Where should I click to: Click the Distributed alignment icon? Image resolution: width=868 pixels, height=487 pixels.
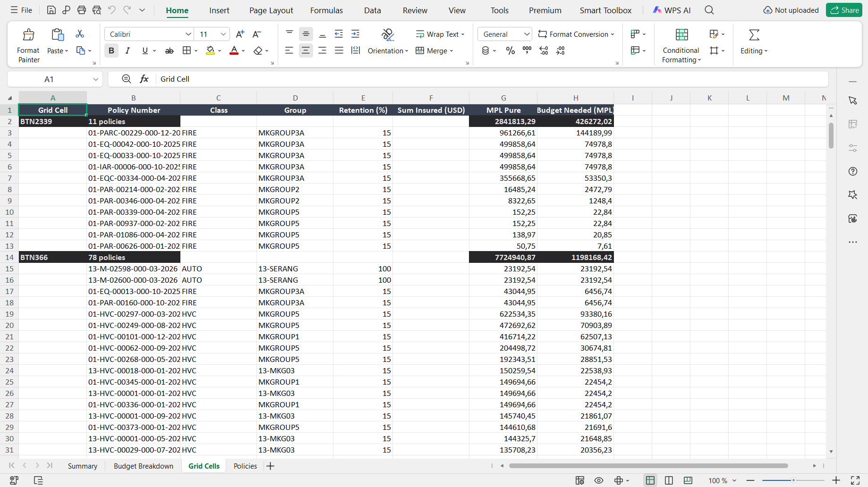click(x=356, y=50)
